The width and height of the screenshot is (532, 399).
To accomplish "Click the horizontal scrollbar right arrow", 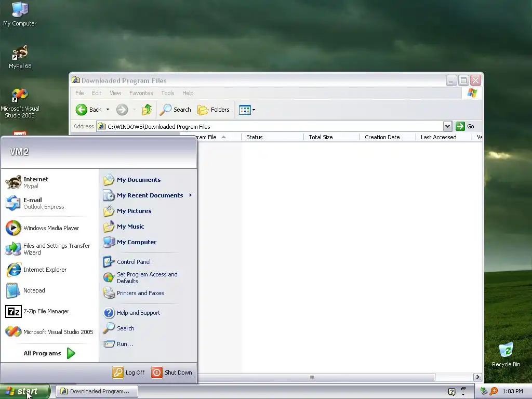I will point(478,377).
